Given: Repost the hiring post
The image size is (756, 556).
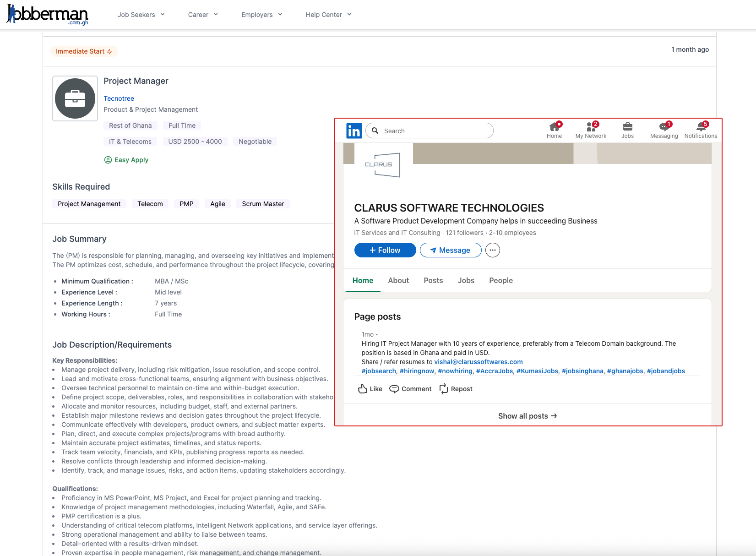Looking at the screenshot, I should [x=456, y=389].
